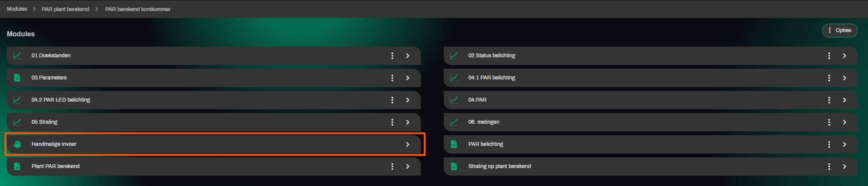868x186 pixels.
Task: Open the three-dot menu for 06. metingen
Action: tap(829, 122)
